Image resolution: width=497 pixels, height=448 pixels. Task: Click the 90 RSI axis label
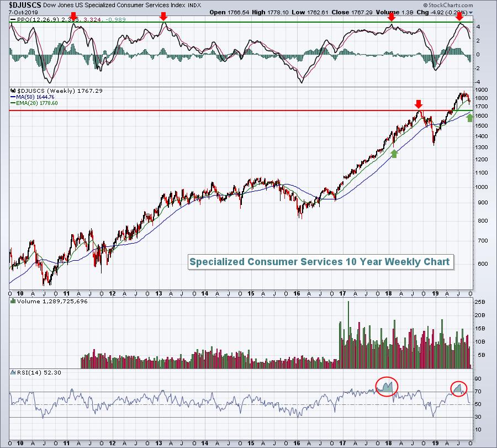pos(478,379)
